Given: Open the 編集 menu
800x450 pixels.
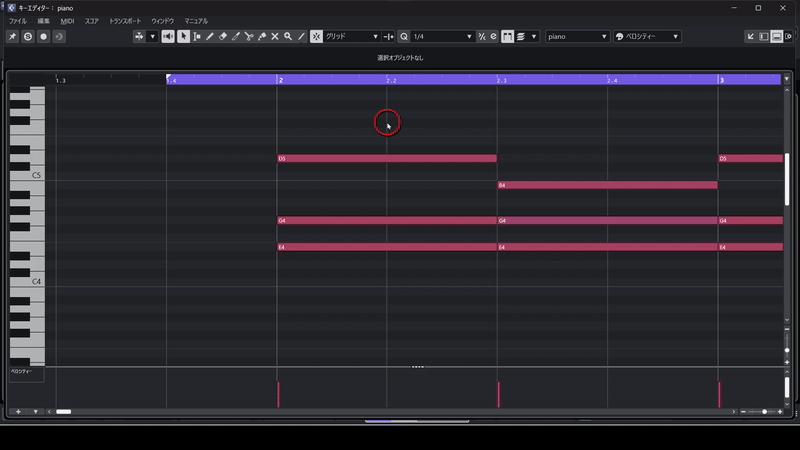Looking at the screenshot, I should (43, 21).
